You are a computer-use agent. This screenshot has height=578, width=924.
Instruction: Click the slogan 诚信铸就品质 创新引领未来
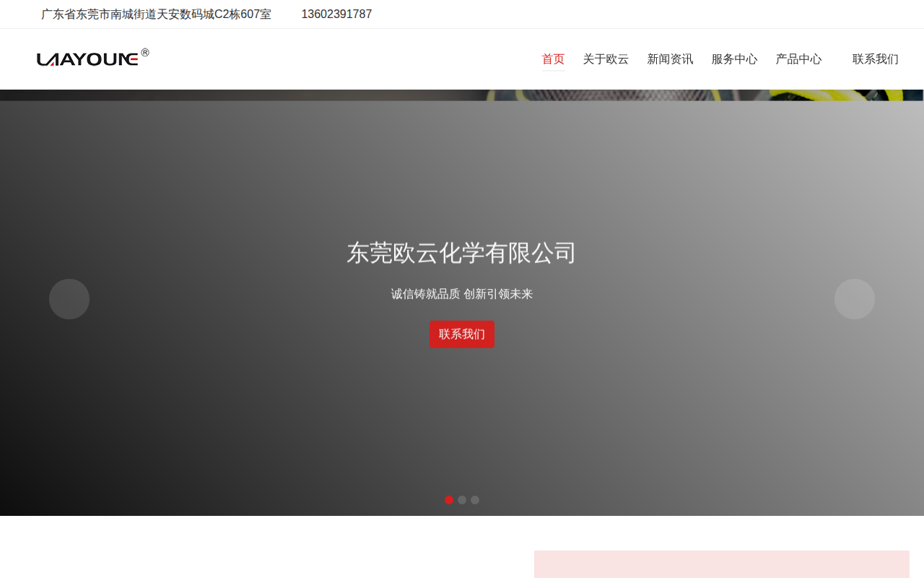pyautogui.click(x=462, y=294)
